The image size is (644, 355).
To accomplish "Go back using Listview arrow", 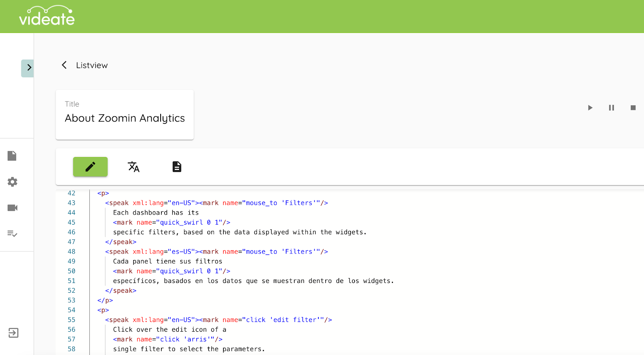I will click(64, 65).
